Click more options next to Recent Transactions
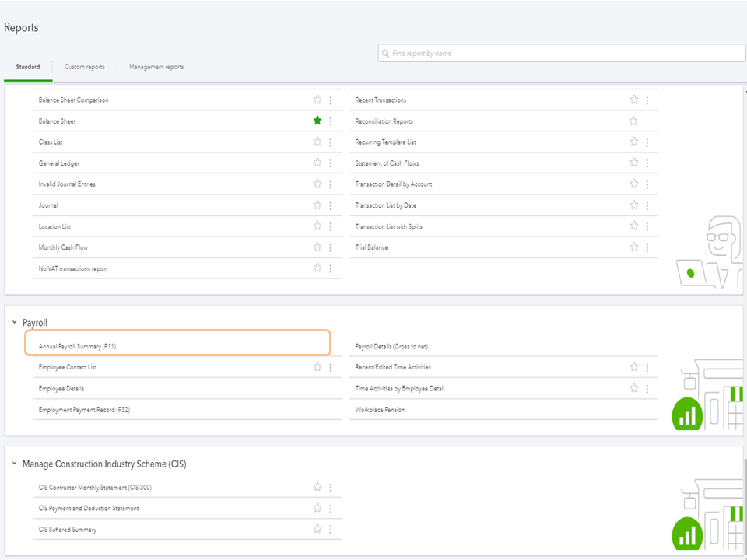The width and height of the screenshot is (747, 560). coord(647,100)
